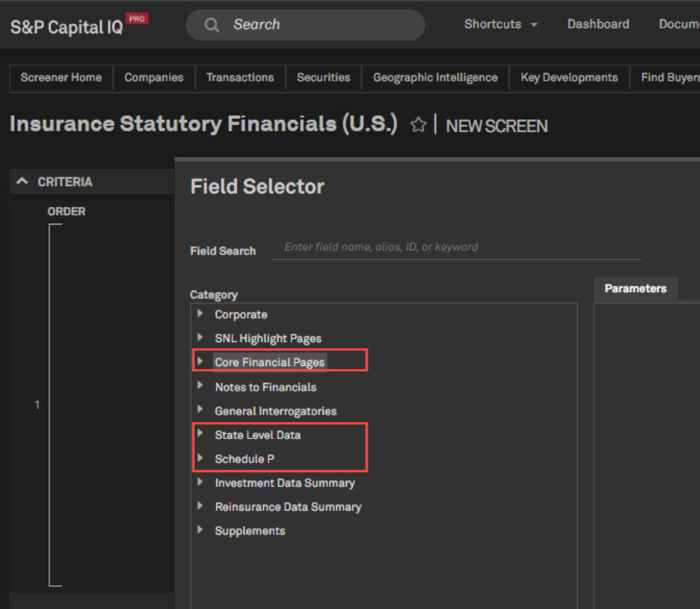
Task: Select the Reinsurance Data Summary label
Action: 288,507
